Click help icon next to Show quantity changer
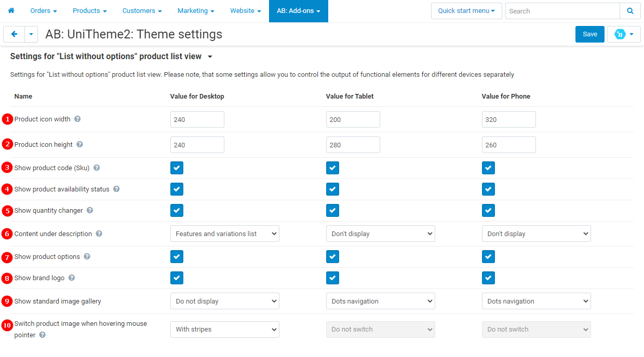 [90, 210]
